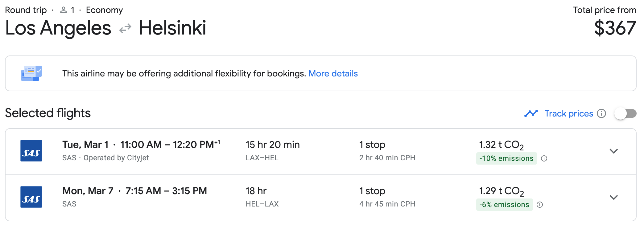Click the 2 hr 40 min CPH layover text
Viewport: 644px width, 233px height.
(387, 158)
